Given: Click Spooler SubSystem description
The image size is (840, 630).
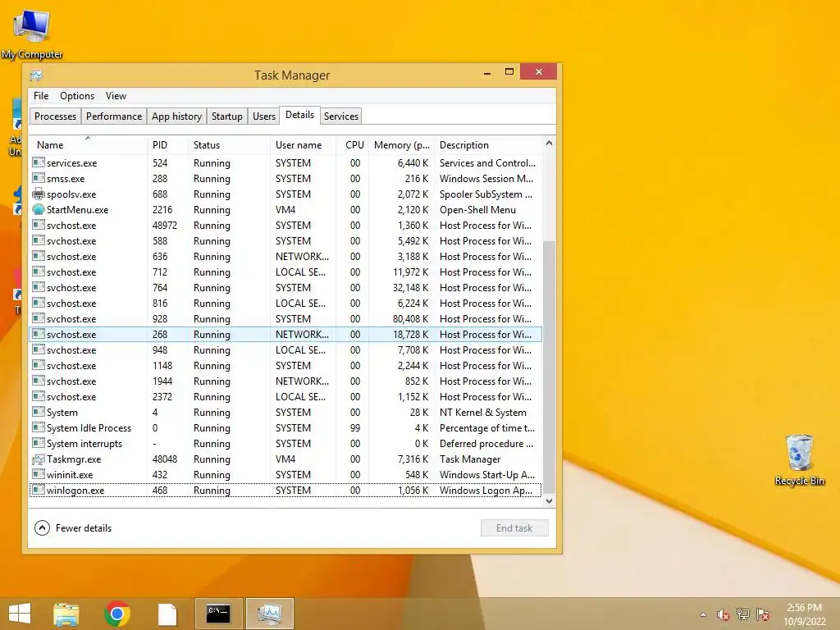Looking at the screenshot, I should [x=486, y=194].
